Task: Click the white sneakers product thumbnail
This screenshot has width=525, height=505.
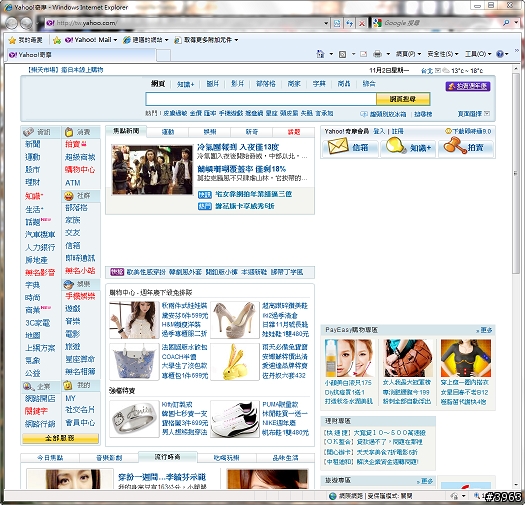Action: [235, 419]
